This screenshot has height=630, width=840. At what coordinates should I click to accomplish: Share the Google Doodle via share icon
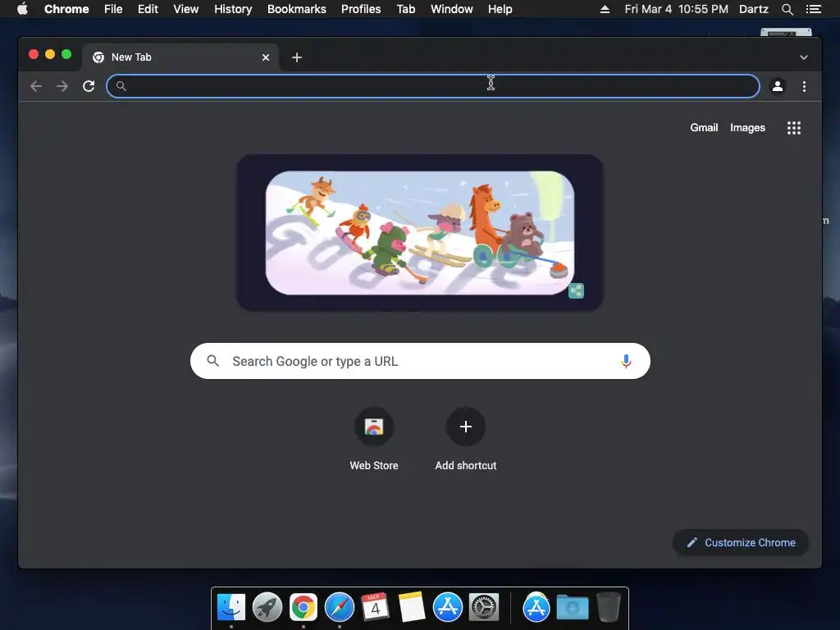point(576,290)
